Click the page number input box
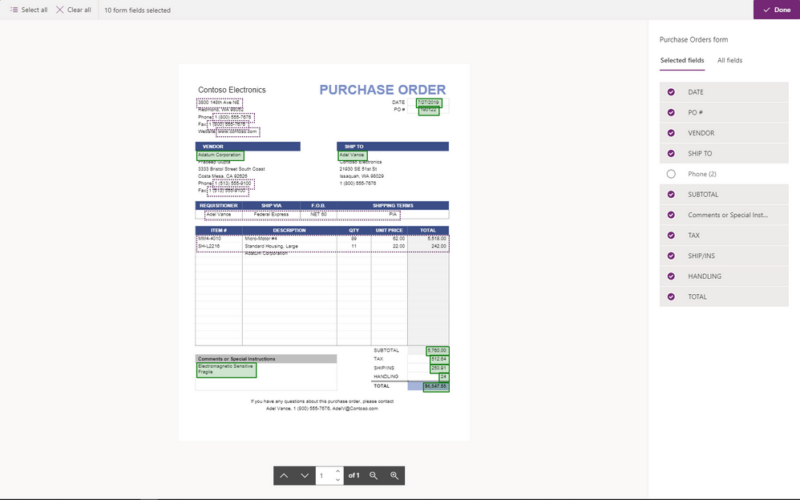800x500 pixels. [324, 476]
